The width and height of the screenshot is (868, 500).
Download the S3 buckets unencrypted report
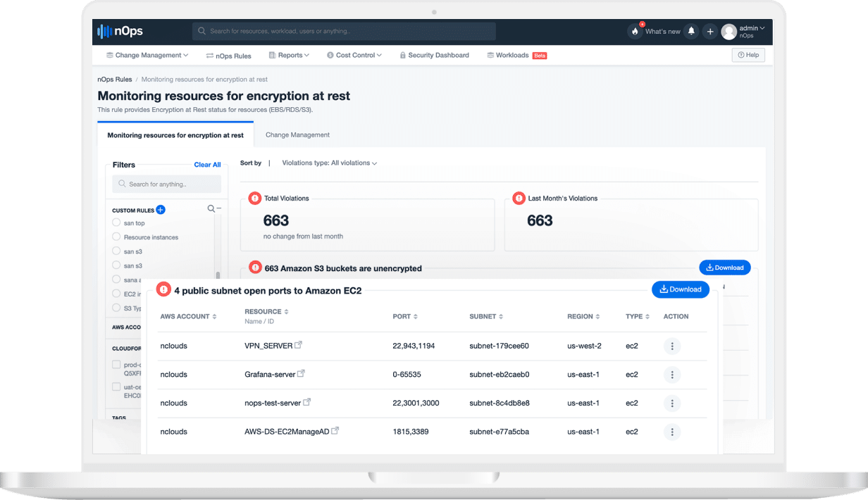click(725, 268)
